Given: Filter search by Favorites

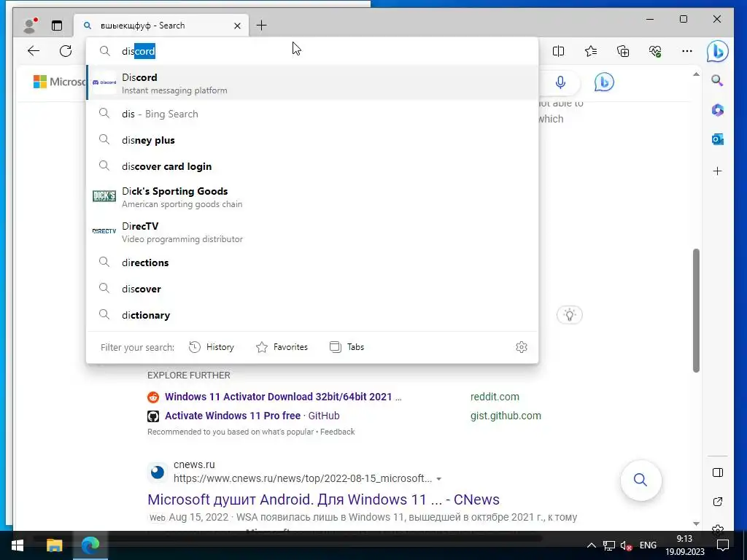Looking at the screenshot, I should pyautogui.click(x=282, y=347).
